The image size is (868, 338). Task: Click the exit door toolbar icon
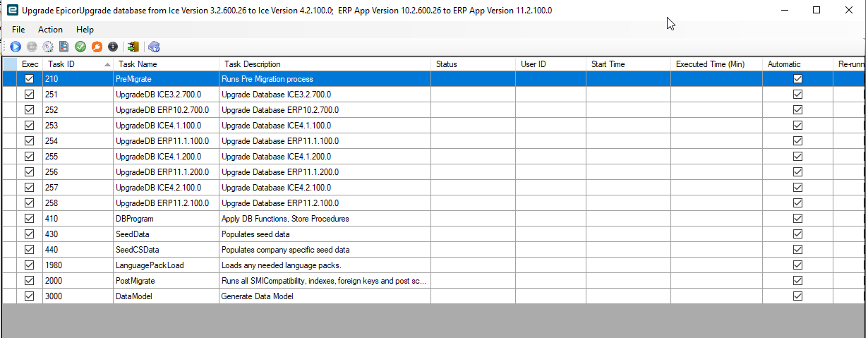[x=133, y=47]
